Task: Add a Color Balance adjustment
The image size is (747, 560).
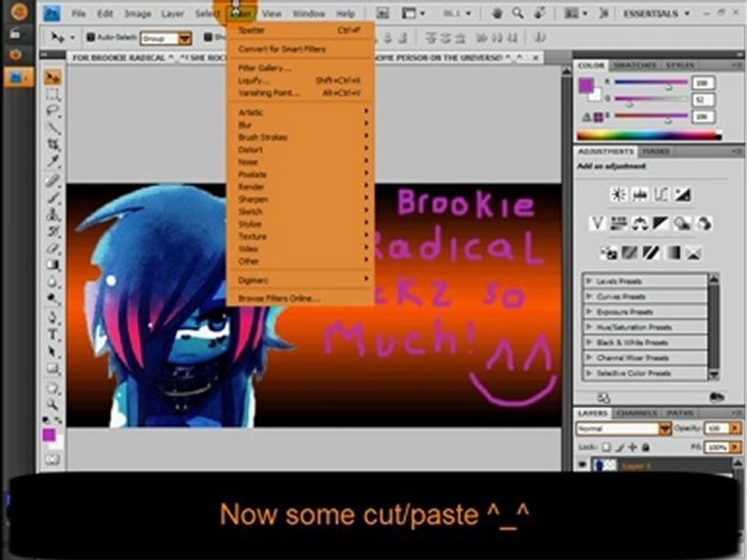Action: click(x=640, y=223)
